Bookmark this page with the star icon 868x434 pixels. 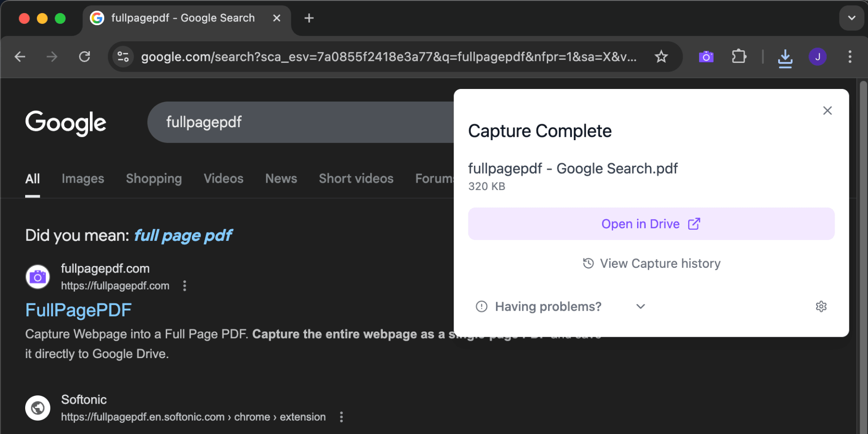[661, 56]
